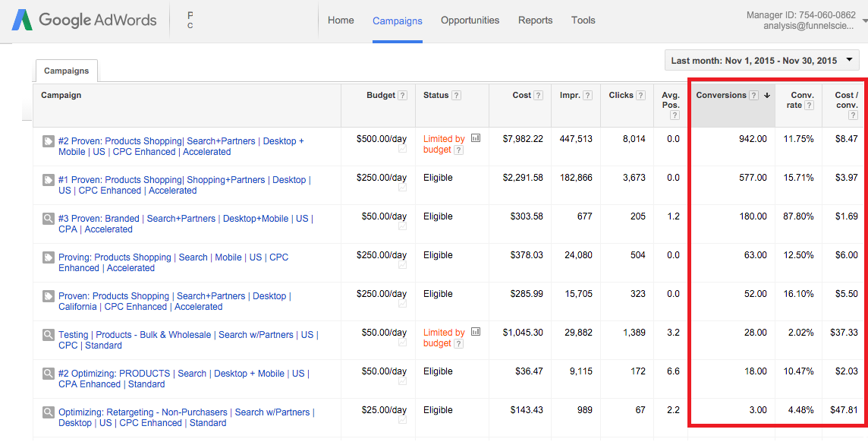Open help for Conversions column
The width and height of the screenshot is (868, 442).
click(x=753, y=95)
